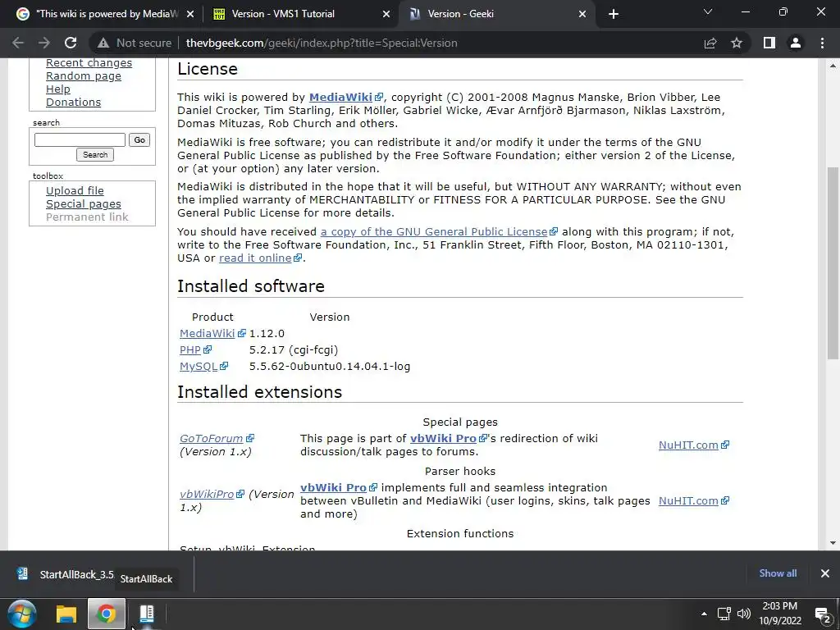
Task: Reload the current page
Action: pyautogui.click(x=71, y=43)
